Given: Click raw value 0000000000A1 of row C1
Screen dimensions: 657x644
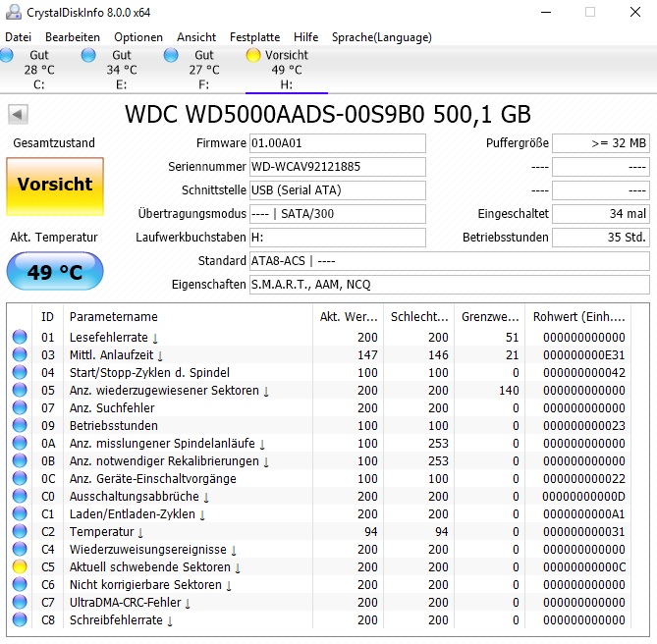Looking at the screenshot, I should (x=583, y=513).
